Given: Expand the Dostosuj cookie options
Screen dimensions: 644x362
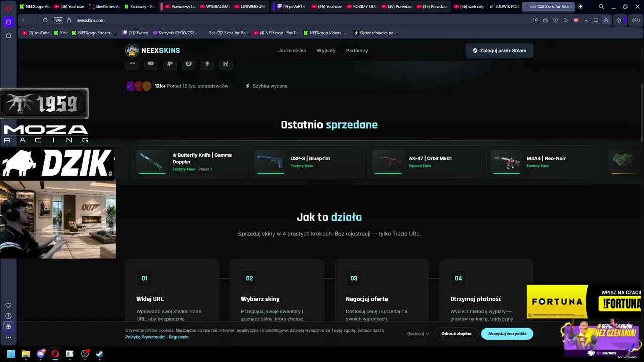Looking at the screenshot, I should (x=418, y=334).
